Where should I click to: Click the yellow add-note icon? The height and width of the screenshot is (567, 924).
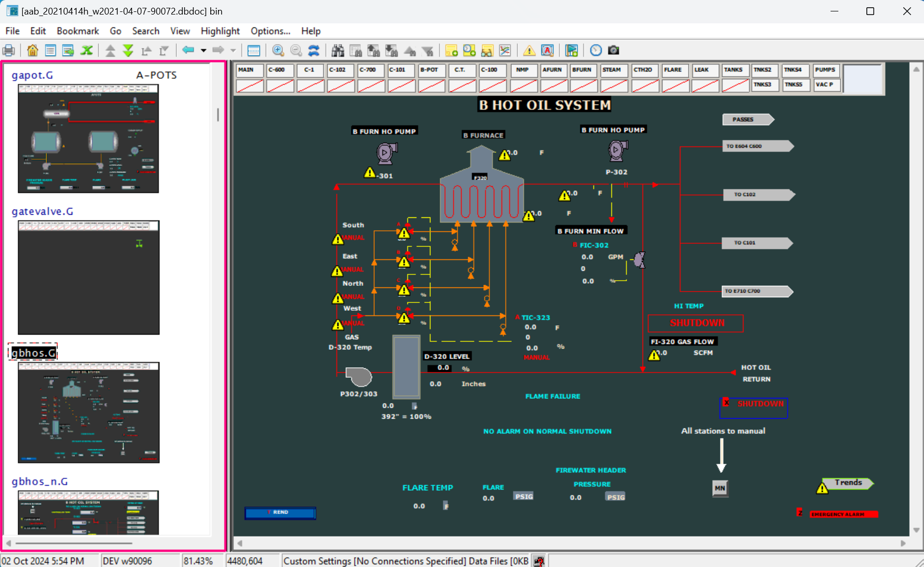coord(451,50)
